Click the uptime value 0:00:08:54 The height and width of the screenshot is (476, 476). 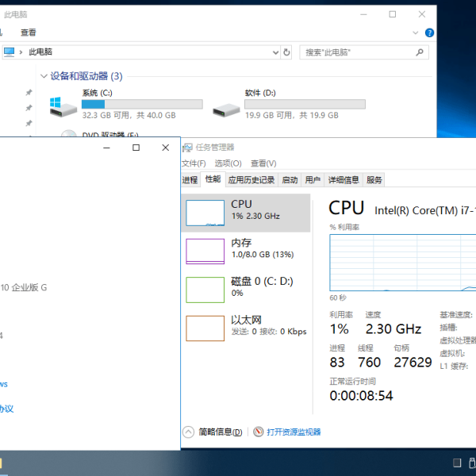click(x=361, y=396)
